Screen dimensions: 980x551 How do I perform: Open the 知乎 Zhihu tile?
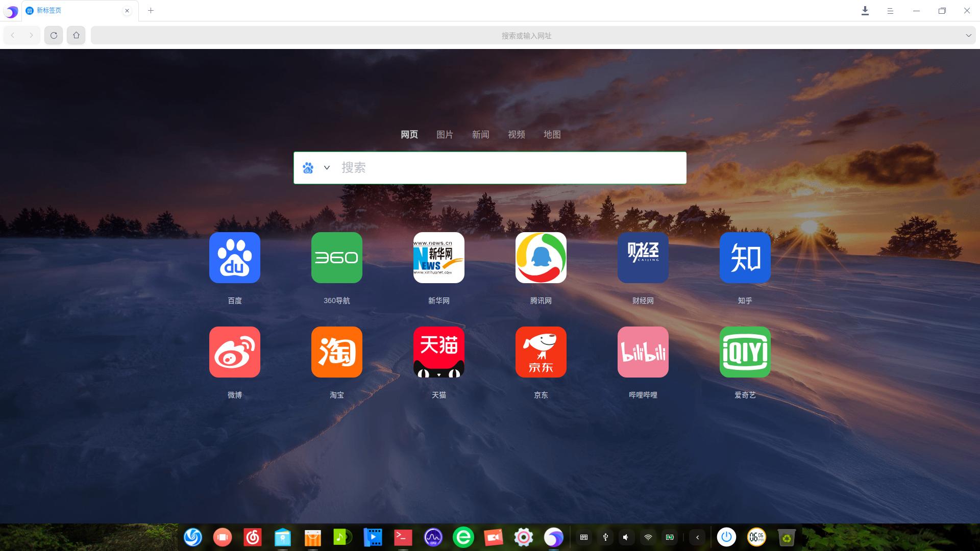pyautogui.click(x=745, y=258)
